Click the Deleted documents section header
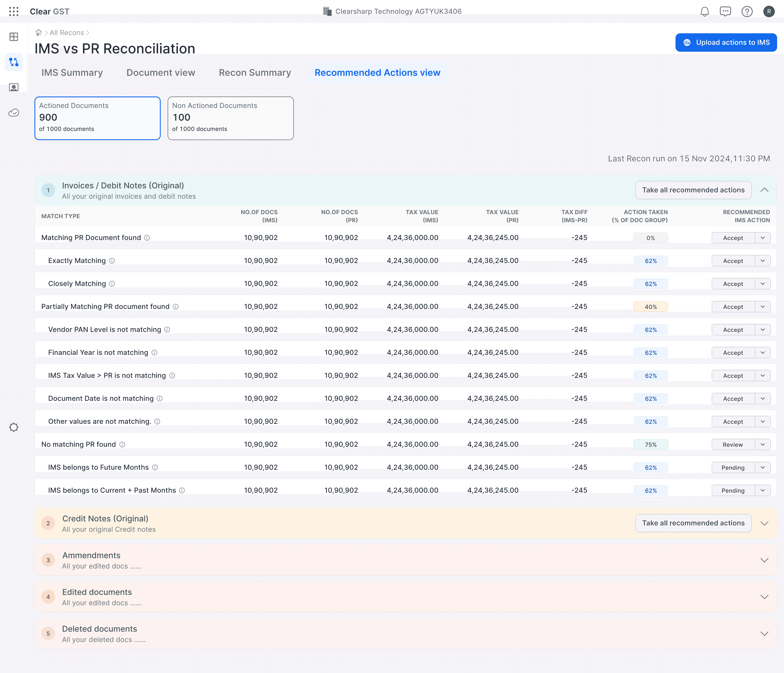The height and width of the screenshot is (673, 784). tap(405, 634)
